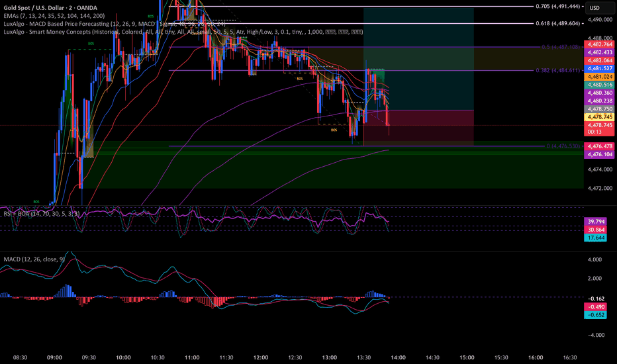Viewport: 617px width, 364px height.
Task: Click the 14:00 time axis label
Action: [398, 357]
